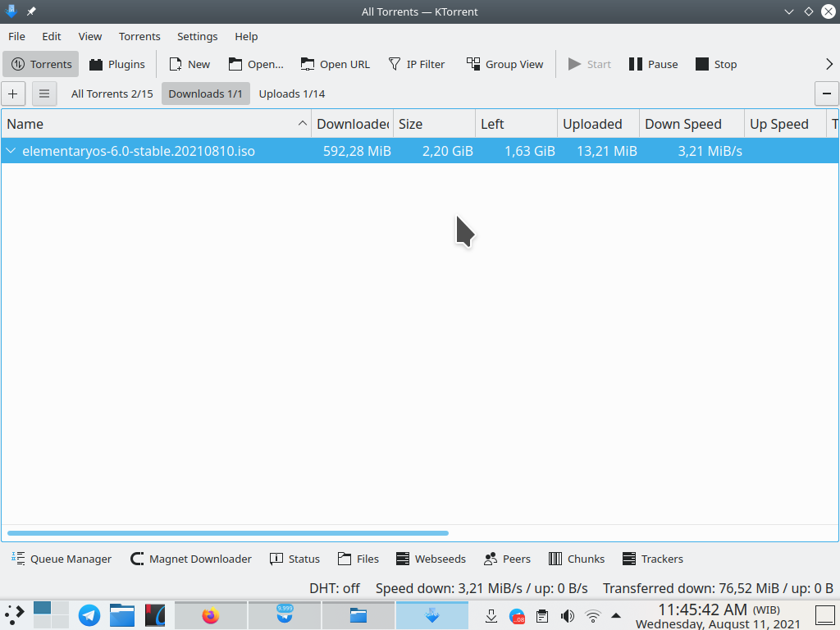840x630 pixels.
Task: Open the volume control tray icon
Action: click(x=568, y=616)
